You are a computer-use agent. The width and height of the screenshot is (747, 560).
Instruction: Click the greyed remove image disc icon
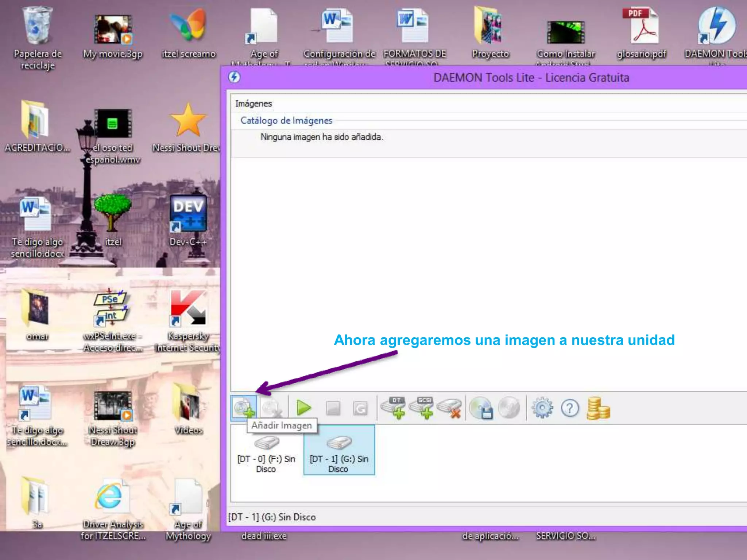pyautogui.click(x=272, y=408)
